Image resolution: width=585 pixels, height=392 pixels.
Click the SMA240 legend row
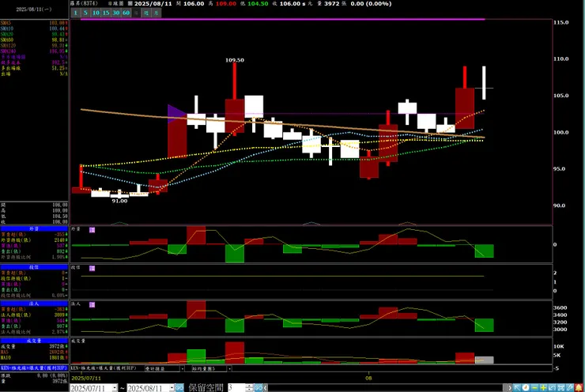coord(34,51)
